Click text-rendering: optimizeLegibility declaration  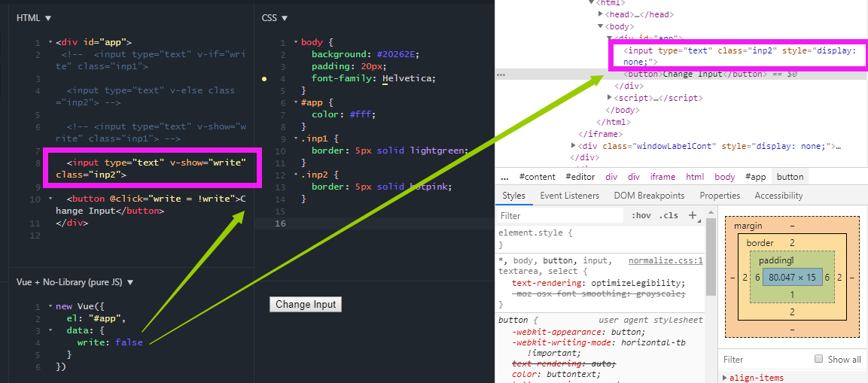(x=598, y=283)
